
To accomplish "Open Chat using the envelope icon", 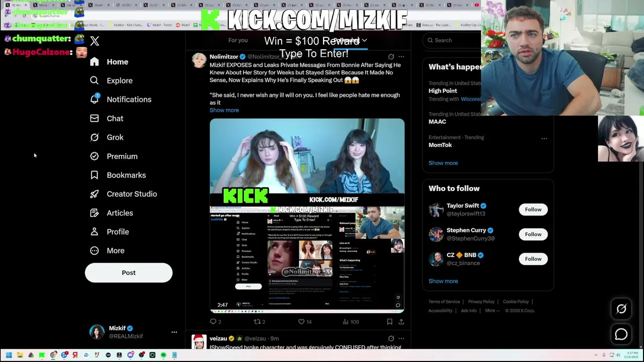I will pyautogui.click(x=94, y=118).
